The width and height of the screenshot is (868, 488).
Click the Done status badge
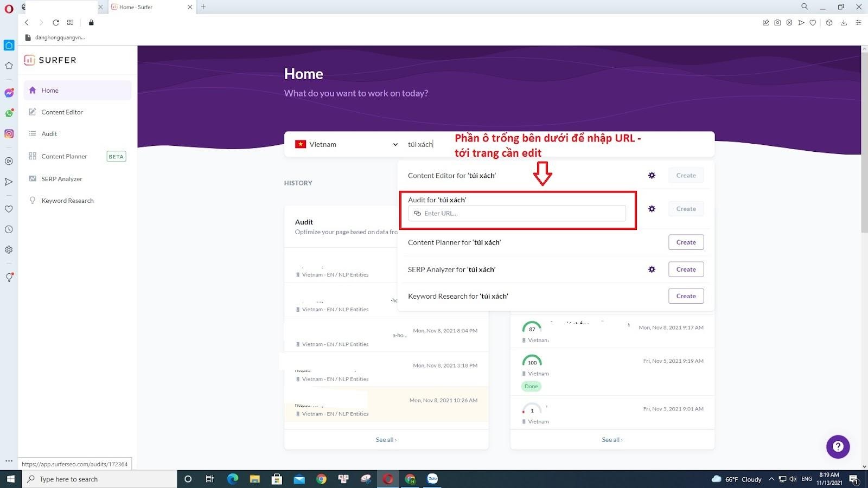pos(531,387)
